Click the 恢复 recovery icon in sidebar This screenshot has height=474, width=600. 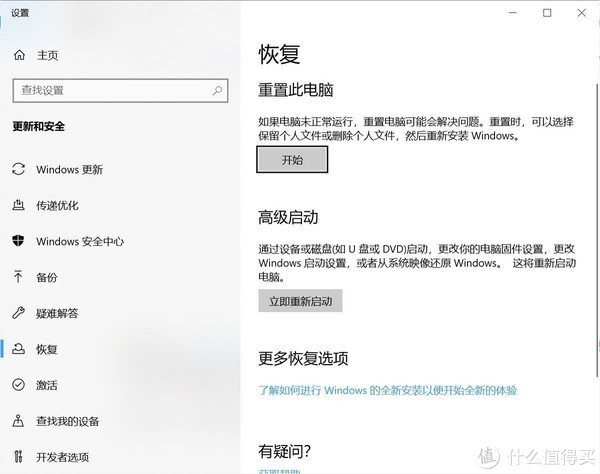coord(18,349)
